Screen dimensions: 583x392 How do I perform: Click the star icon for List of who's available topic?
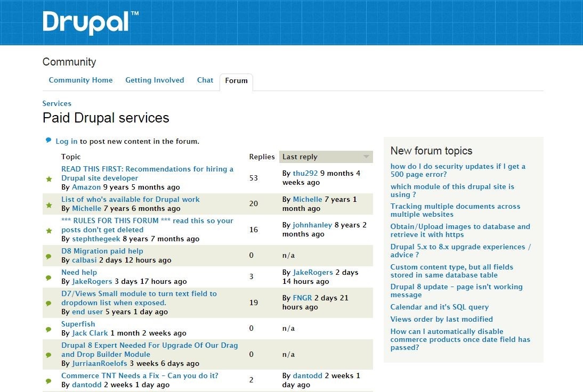[49, 205]
